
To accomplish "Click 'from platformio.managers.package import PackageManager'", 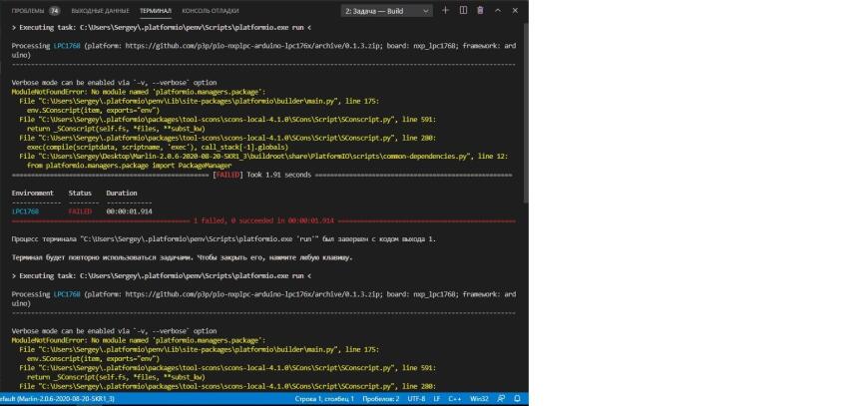I will coord(129,166).
